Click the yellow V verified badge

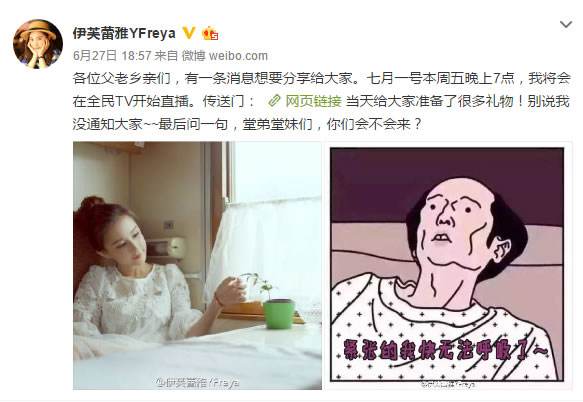point(189,33)
